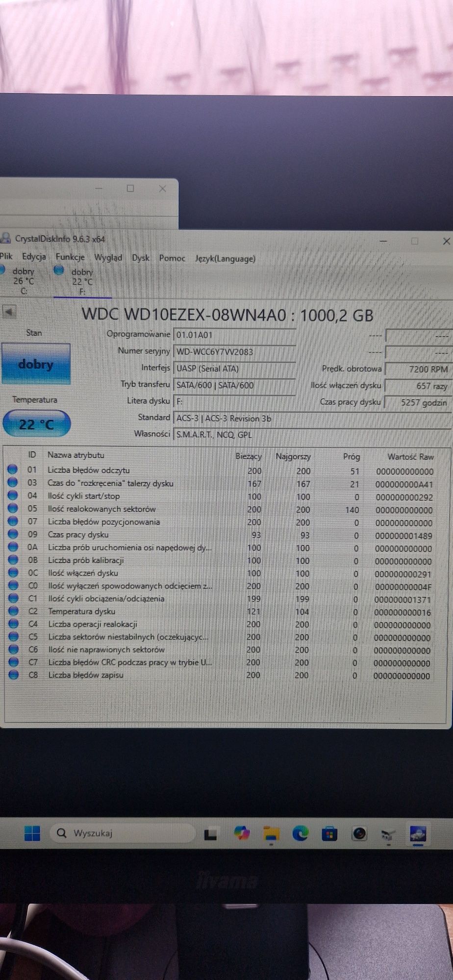Click the 'dobry' health status button
The height and width of the screenshot is (980, 453).
coord(36,364)
